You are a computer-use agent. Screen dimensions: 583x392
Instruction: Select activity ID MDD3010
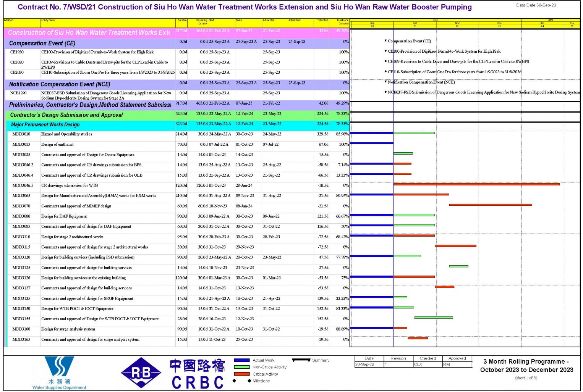click(21, 134)
